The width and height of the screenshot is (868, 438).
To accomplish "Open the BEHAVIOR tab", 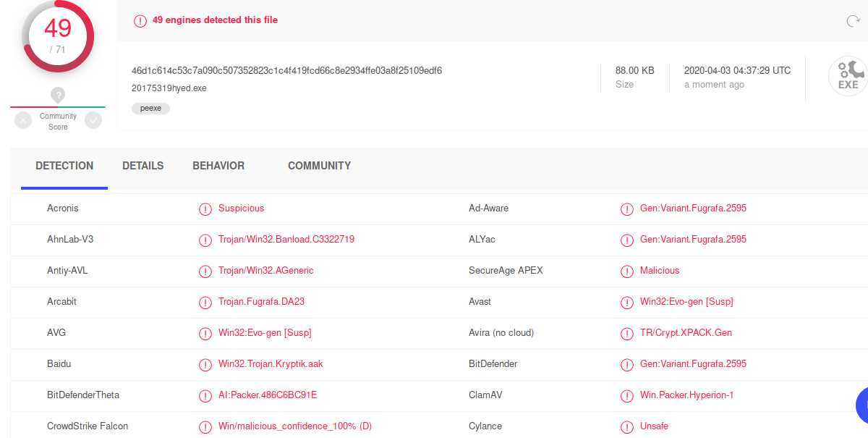I will tap(218, 166).
